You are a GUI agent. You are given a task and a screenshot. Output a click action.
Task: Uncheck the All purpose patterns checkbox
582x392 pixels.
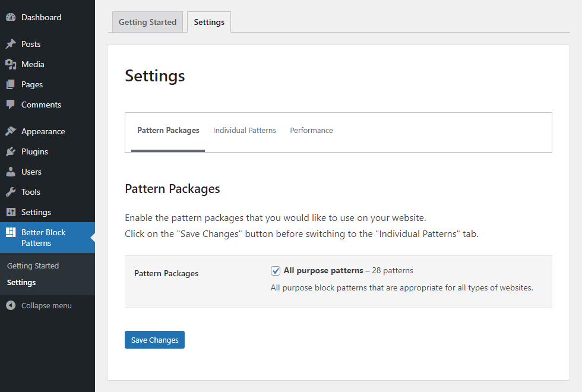point(276,271)
